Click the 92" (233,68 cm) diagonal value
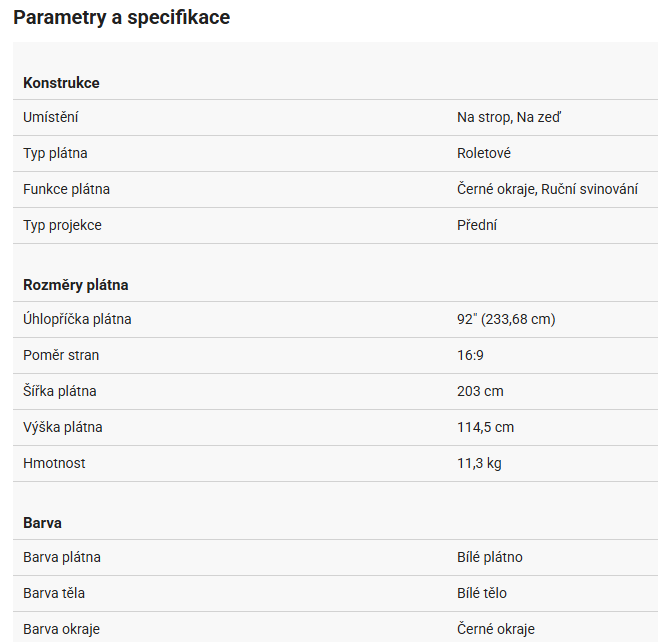Viewport: 658px width, 642px height. point(506,320)
